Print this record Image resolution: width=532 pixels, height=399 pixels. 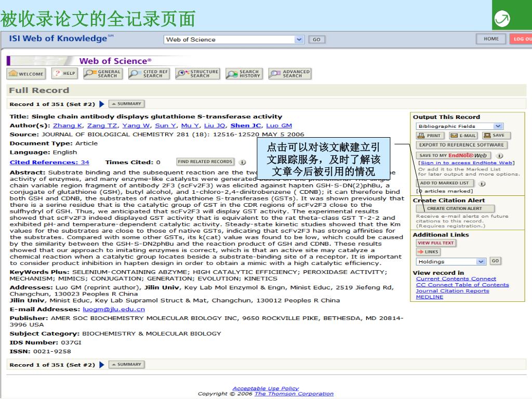pos(430,136)
